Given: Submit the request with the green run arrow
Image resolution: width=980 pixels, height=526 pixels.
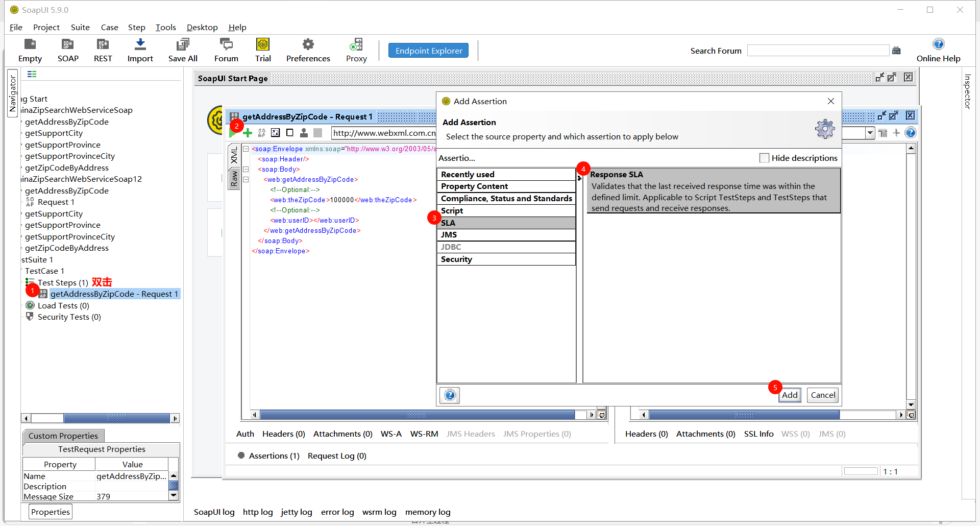Looking at the screenshot, I should coord(233,133).
